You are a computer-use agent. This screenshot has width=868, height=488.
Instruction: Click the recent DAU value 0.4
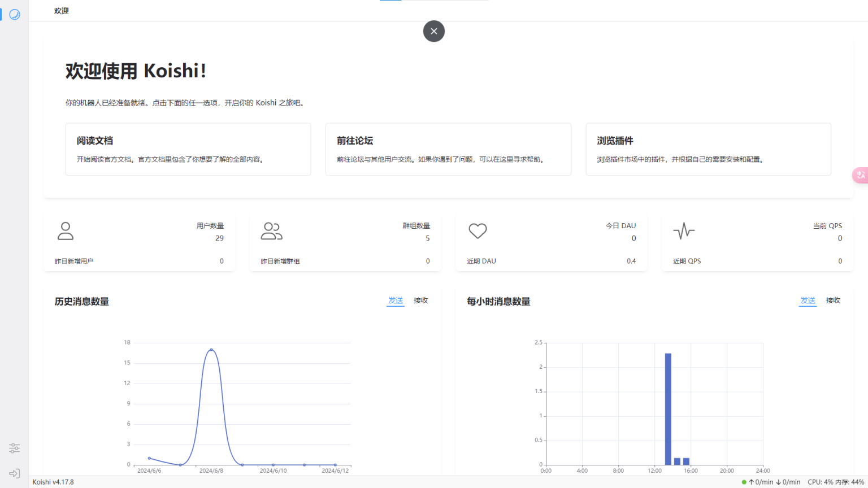click(631, 261)
